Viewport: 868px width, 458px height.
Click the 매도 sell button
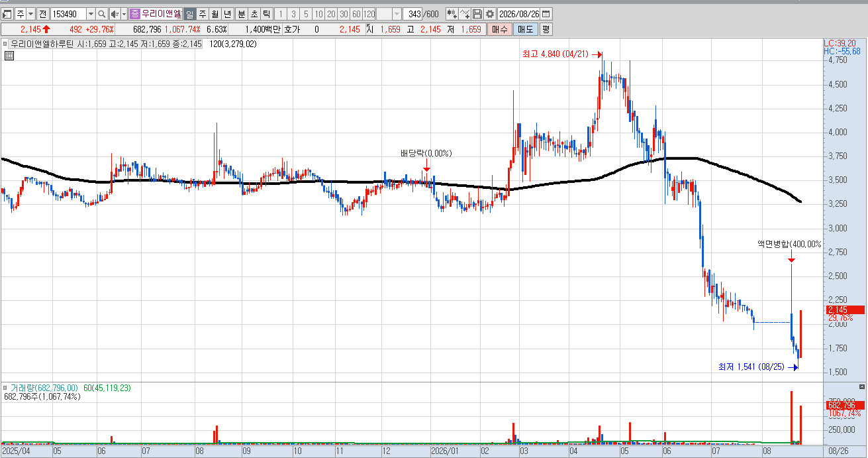525,29
